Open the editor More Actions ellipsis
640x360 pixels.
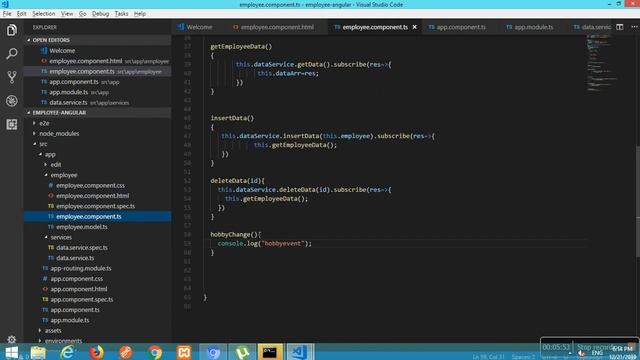coord(634,27)
